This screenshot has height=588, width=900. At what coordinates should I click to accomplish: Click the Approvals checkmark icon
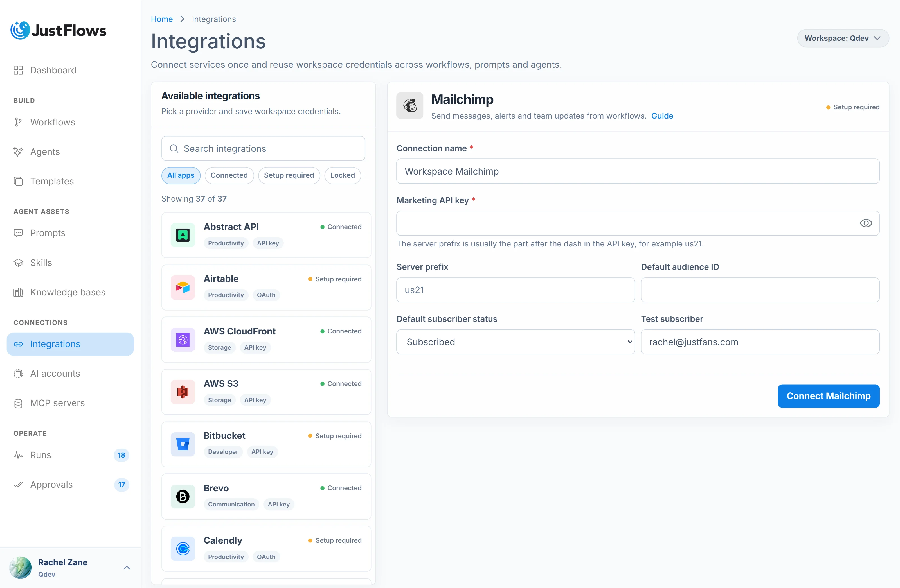pyautogui.click(x=18, y=485)
